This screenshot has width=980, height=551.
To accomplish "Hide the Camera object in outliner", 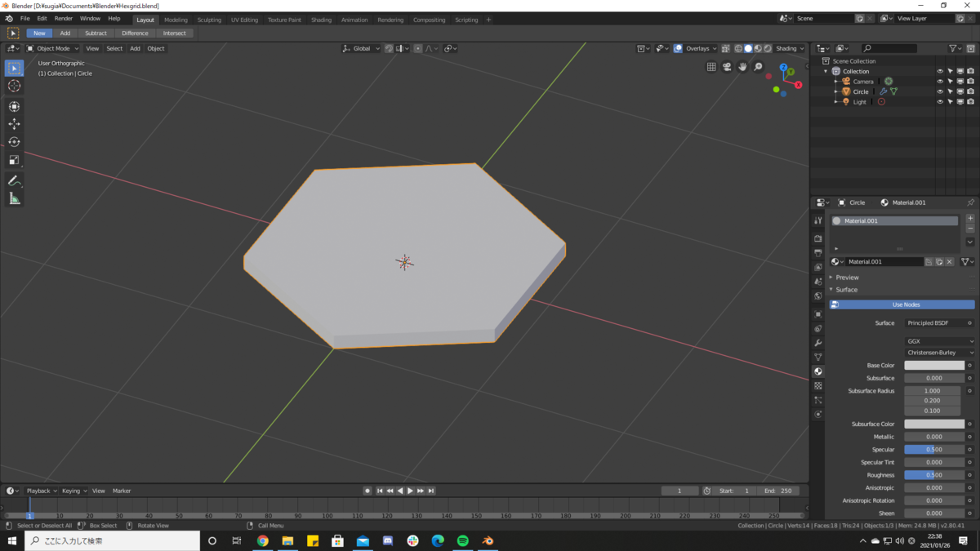I will coord(940,82).
